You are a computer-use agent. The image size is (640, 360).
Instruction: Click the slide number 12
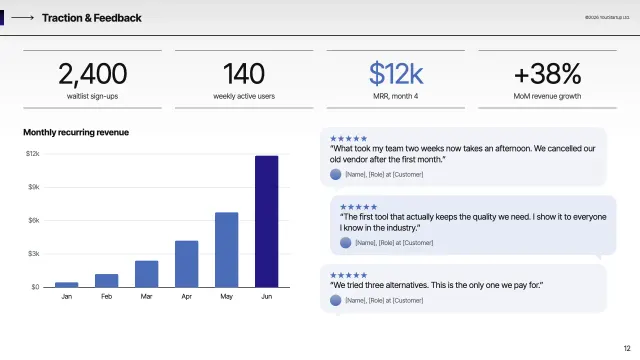(627, 348)
